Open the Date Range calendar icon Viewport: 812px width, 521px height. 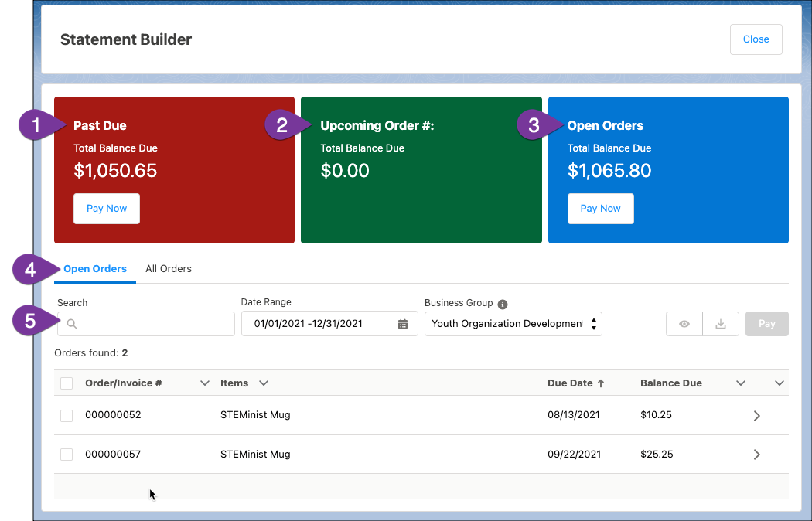click(402, 323)
